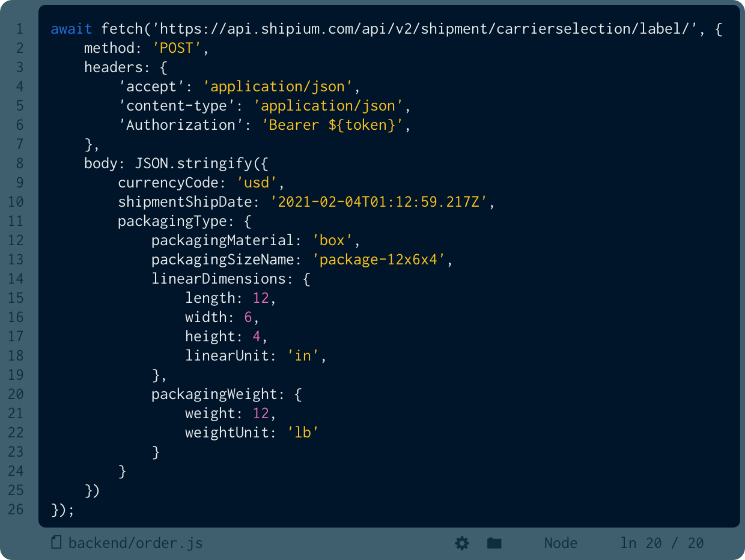Click the 'Authorization' header key
The image size is (745, 560).
tap(181, 125)
